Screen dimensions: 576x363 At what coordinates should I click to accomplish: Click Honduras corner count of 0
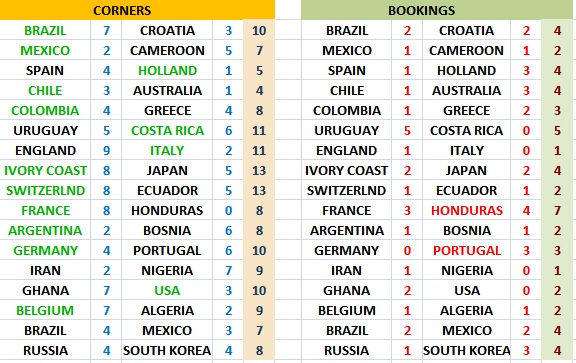click(228, 211)
